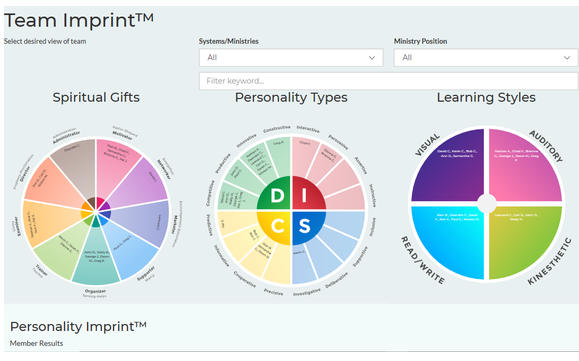Image resolution: width=579 pixels, height=361 pixels.
Task: Click the Informative label on the DISC wheel
Action: click(x=222, y=256)
